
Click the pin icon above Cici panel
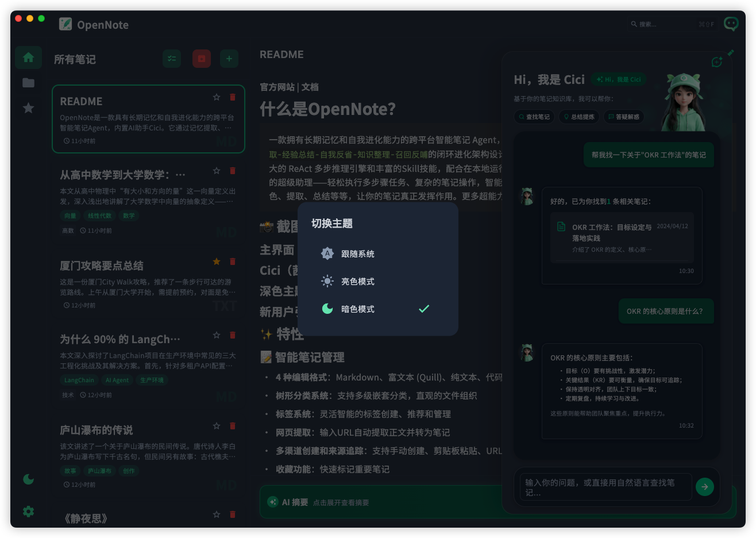pos(731,52)
